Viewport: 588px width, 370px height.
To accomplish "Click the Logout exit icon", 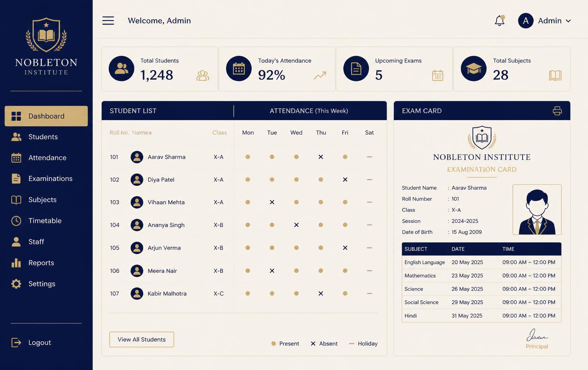I will click(16, 342).
